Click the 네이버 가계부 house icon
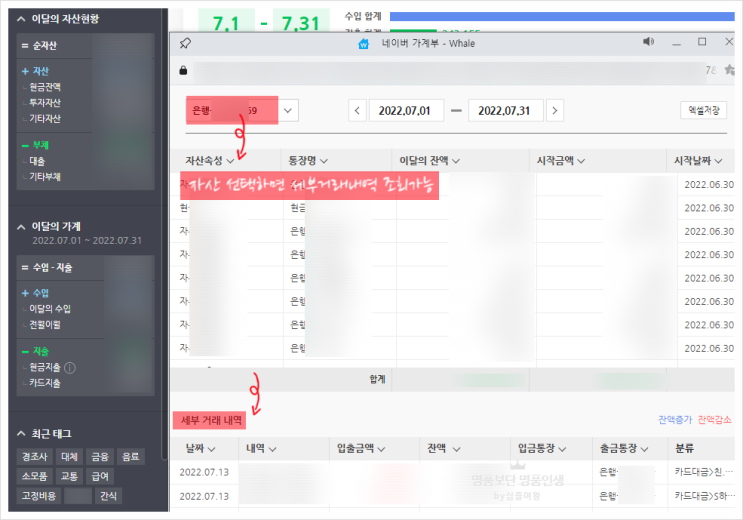The height and width of the screenshot is (520, 743). pos(363,44)
